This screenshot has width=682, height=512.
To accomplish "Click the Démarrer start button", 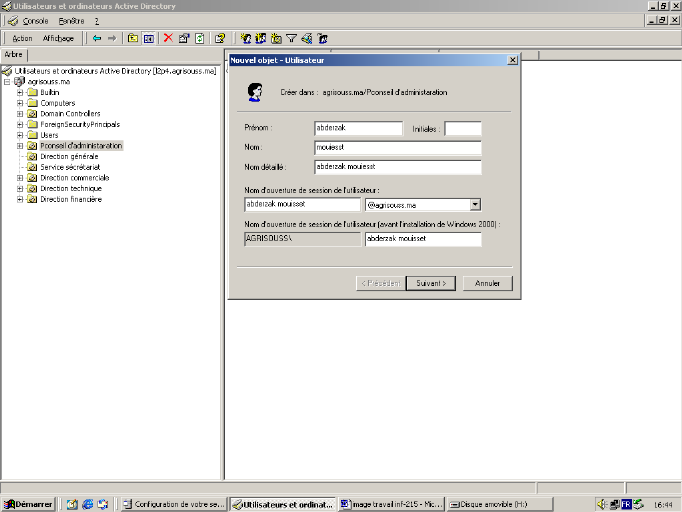I will point(28,504).
